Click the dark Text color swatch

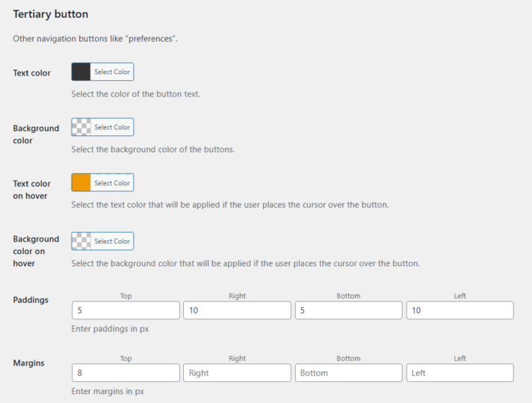pos(81,72)
